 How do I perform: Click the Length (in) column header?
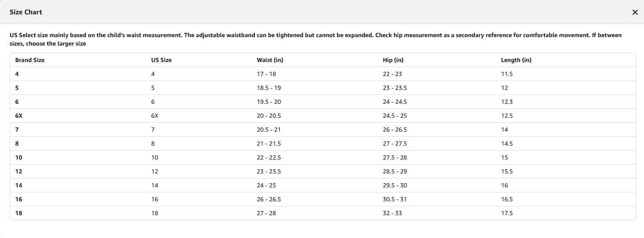pyautogui.click(x=516, y=60)
